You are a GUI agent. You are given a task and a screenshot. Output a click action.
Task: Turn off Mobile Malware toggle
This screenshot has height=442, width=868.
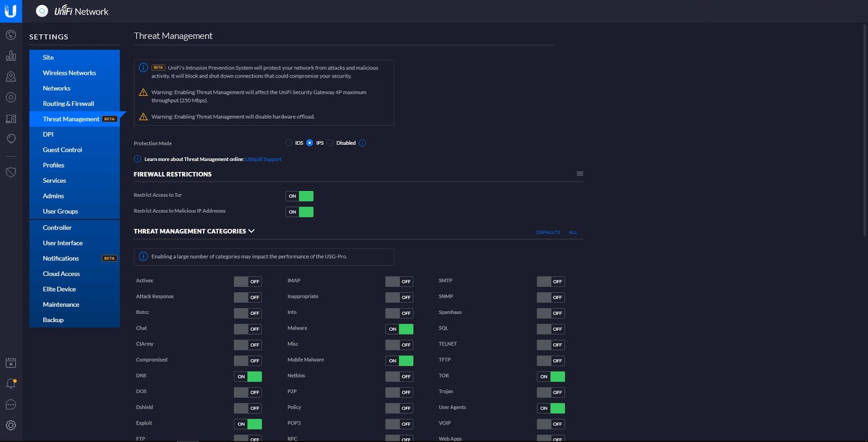click(399, 361)
